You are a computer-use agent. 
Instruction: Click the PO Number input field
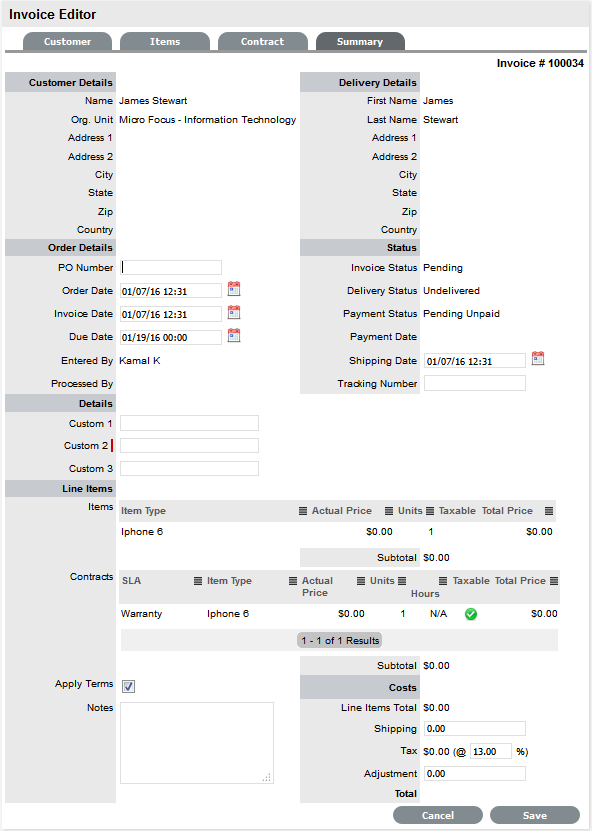[170, 267]
